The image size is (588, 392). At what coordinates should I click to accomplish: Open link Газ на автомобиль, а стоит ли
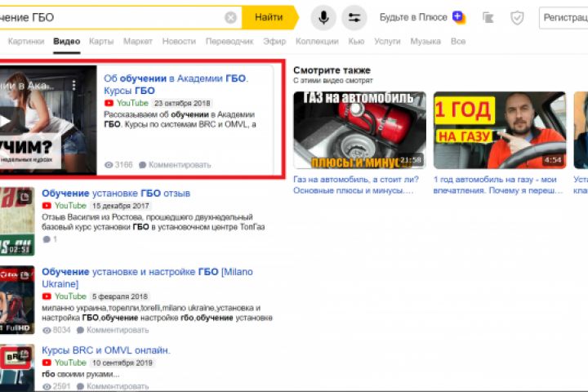pos(355,185)
